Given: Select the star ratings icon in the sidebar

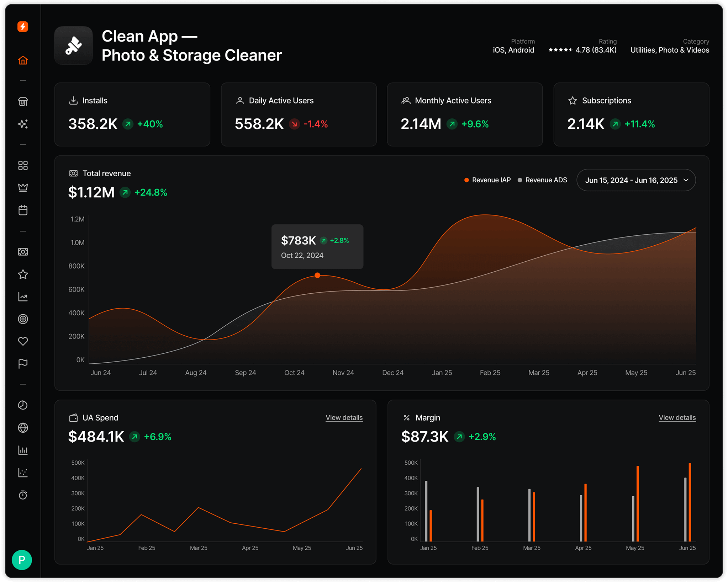Looking at the screenshot, I should pos(23,274).
